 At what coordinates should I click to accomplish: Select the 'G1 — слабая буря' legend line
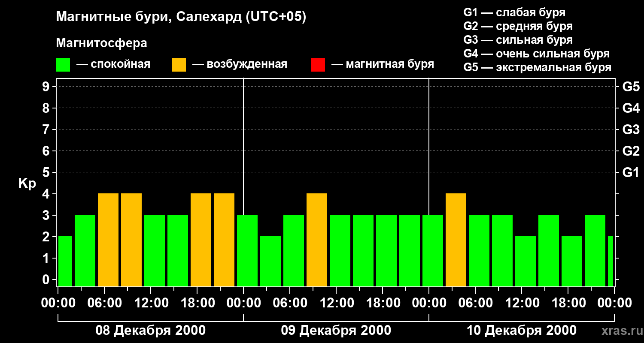click(514, 12)
